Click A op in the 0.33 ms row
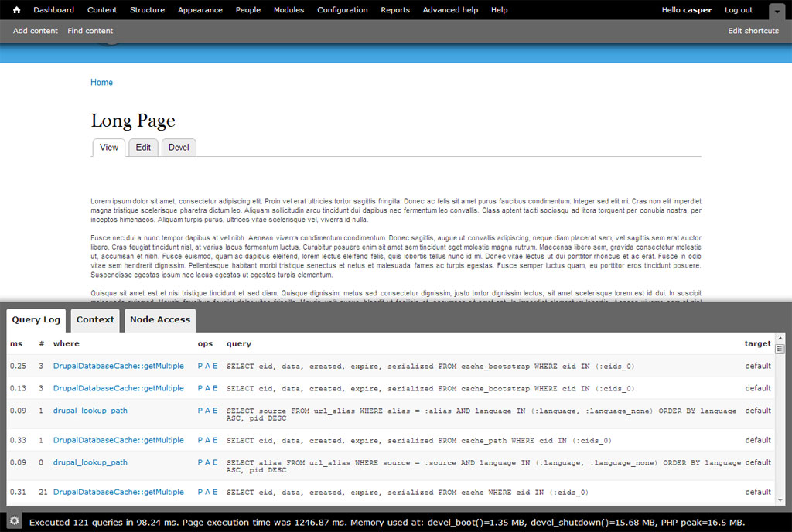 [x=207, y=440]
